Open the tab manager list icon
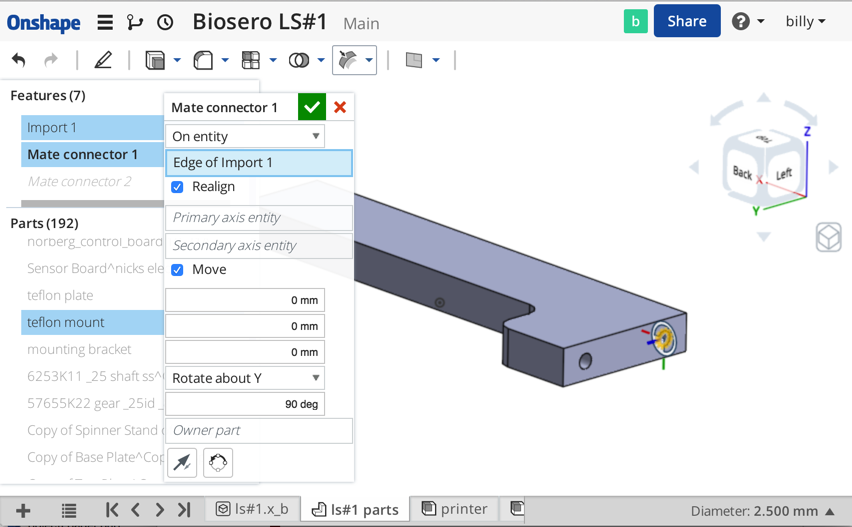Image resolution: width=852 pixels, height=527 pixels. (68, 511)
